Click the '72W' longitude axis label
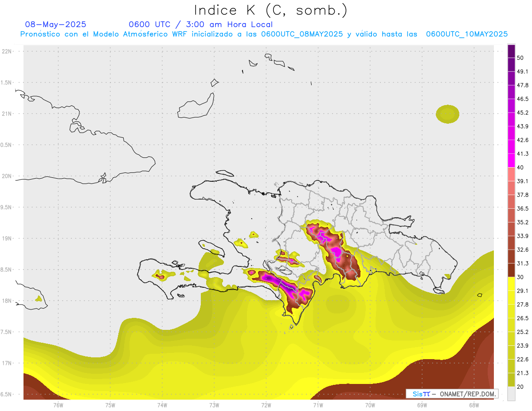532x411 pixels. [266, 405]
